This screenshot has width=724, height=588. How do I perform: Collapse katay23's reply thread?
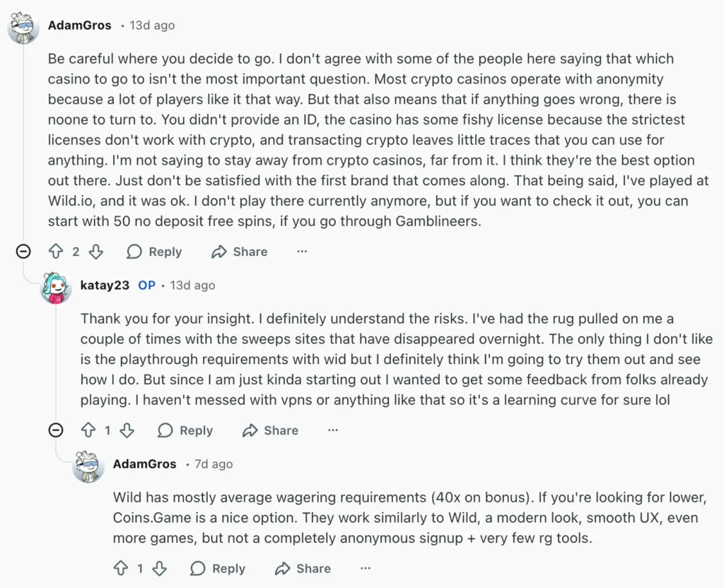click(56, 430)
